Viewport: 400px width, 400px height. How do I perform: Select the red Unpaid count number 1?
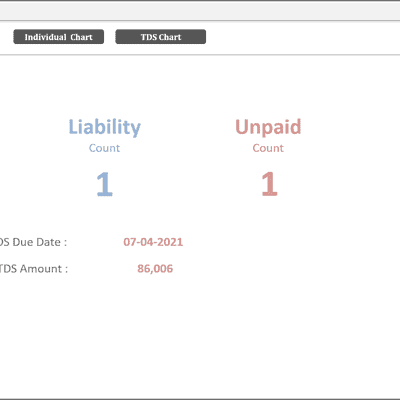269,184
